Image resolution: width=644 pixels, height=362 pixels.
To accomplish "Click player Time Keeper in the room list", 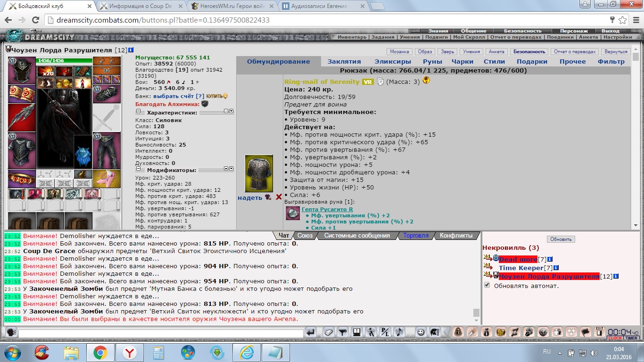I will (521, 268).
